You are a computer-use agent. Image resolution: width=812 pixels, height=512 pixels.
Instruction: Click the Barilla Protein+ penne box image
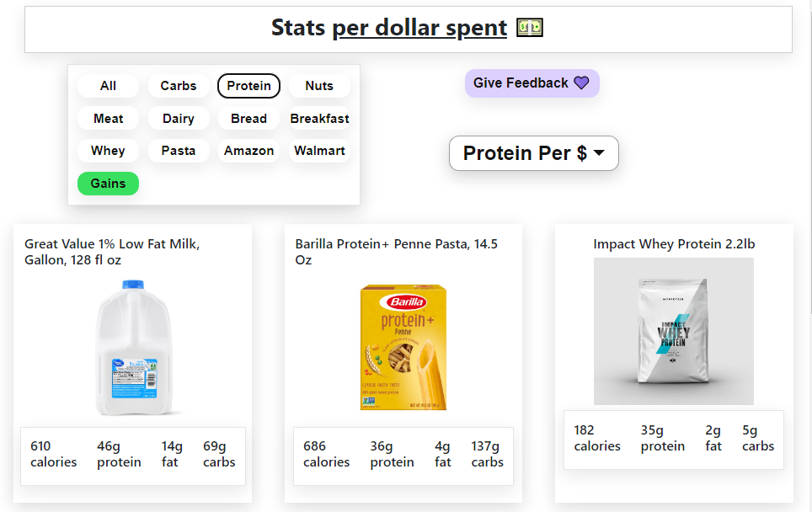tap(403, 347)
